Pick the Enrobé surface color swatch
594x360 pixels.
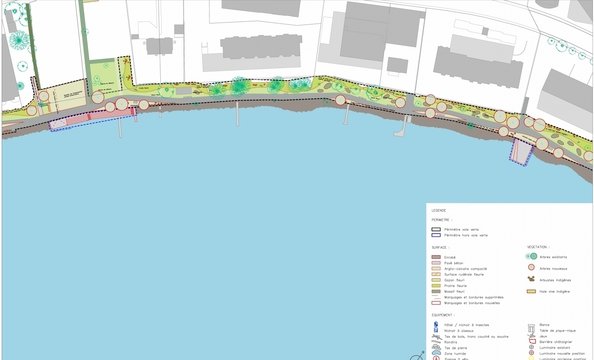(436, 257)
